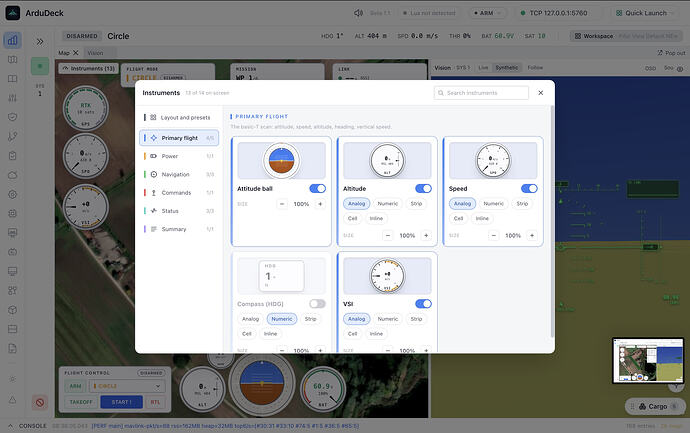Click the Navigation compass icon in list
Viewport: 690px width, 433px height.
[154, 174]
